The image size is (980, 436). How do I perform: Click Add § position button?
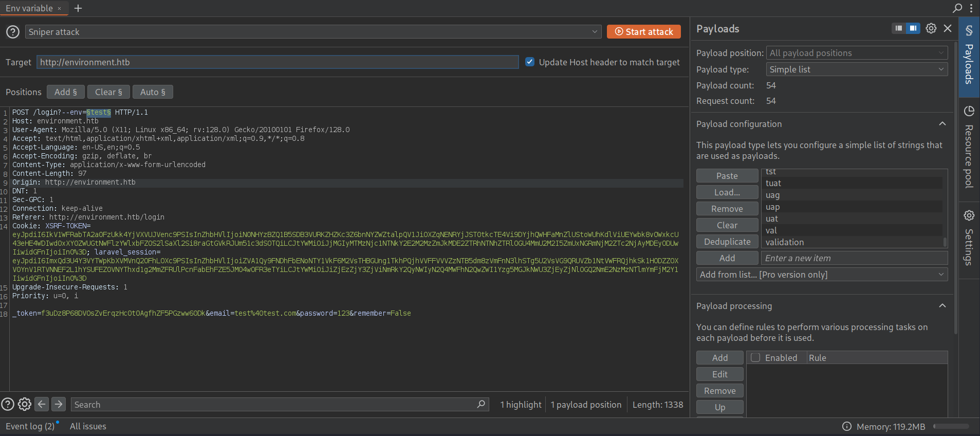[x=66, y=92]
